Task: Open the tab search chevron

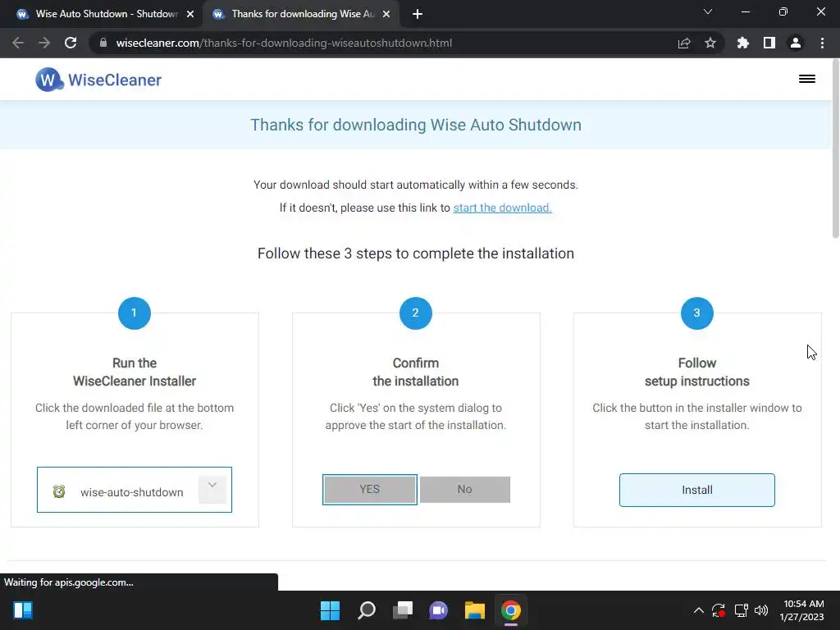Action: (708, 11)
